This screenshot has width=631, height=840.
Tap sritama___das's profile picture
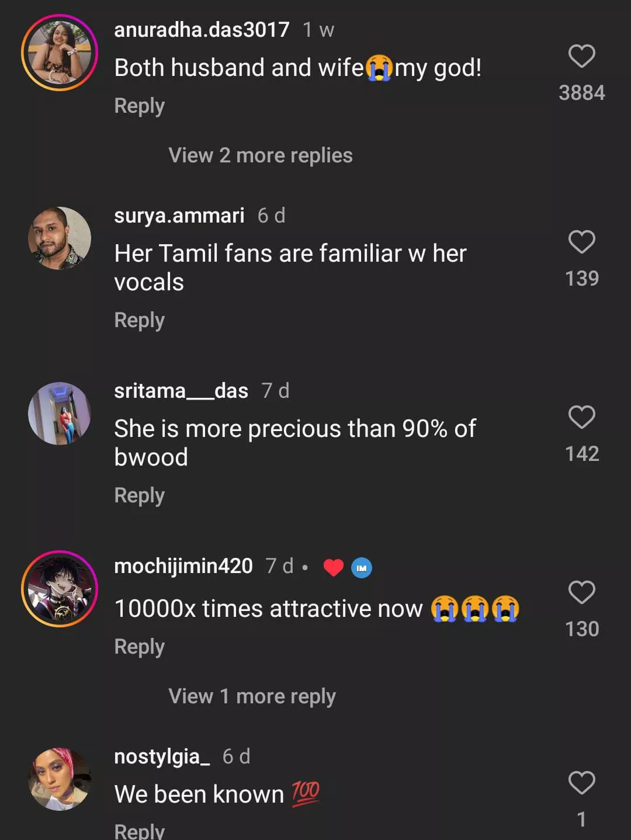point(60,414)
